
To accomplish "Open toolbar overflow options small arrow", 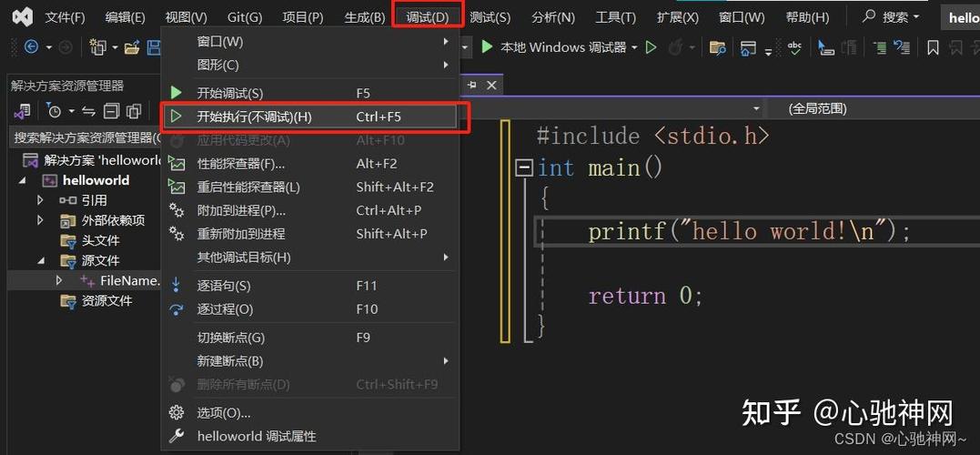I will click(768, 53).
